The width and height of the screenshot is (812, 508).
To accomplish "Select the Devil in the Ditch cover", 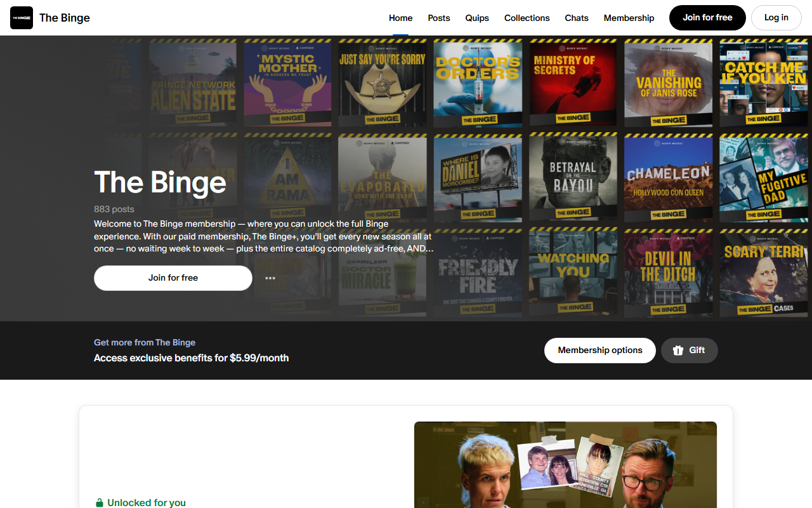I will 668,273.
